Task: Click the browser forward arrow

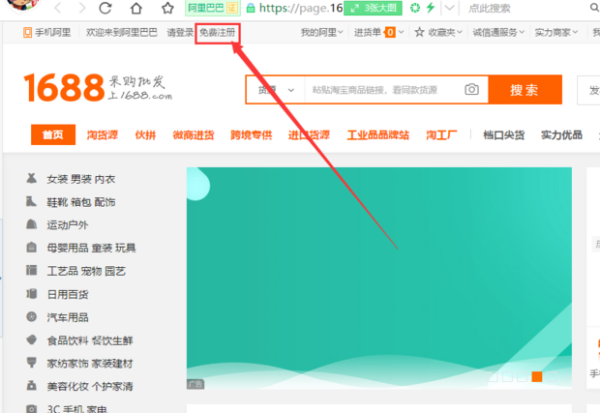Action: point(82,8)
